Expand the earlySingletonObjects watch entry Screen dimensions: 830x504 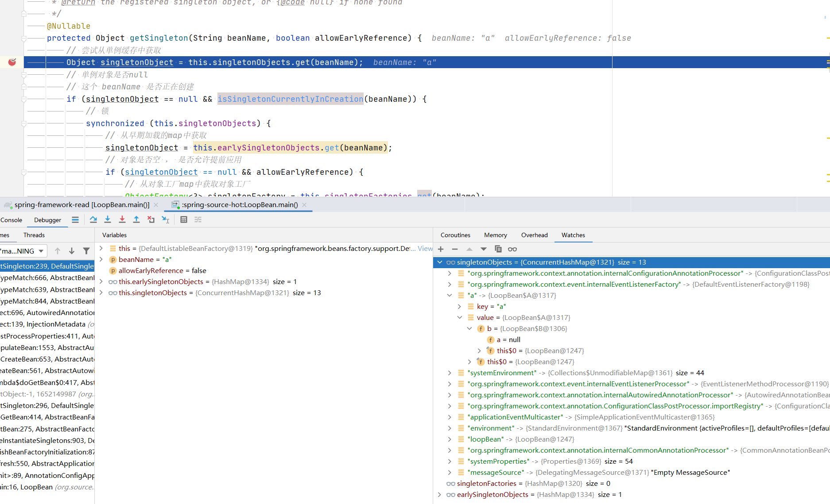439,495
